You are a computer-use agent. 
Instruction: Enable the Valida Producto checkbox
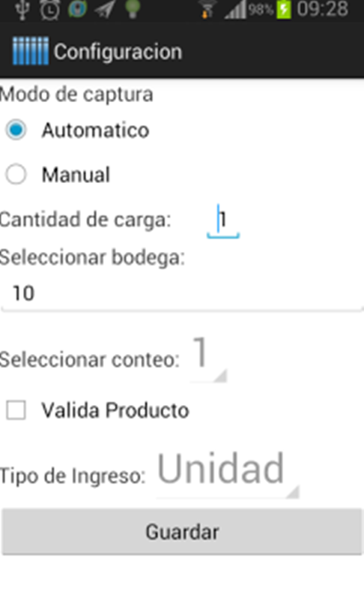(x=97, y=410)
